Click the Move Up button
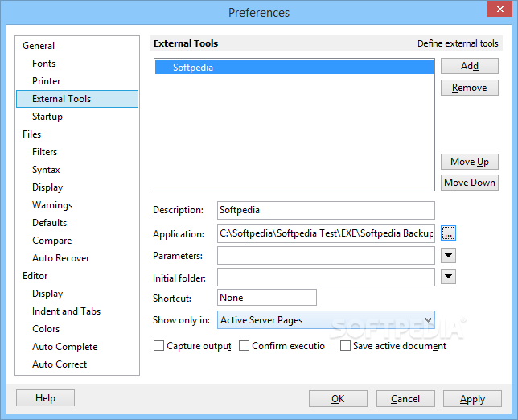 (x=470, y=162)
